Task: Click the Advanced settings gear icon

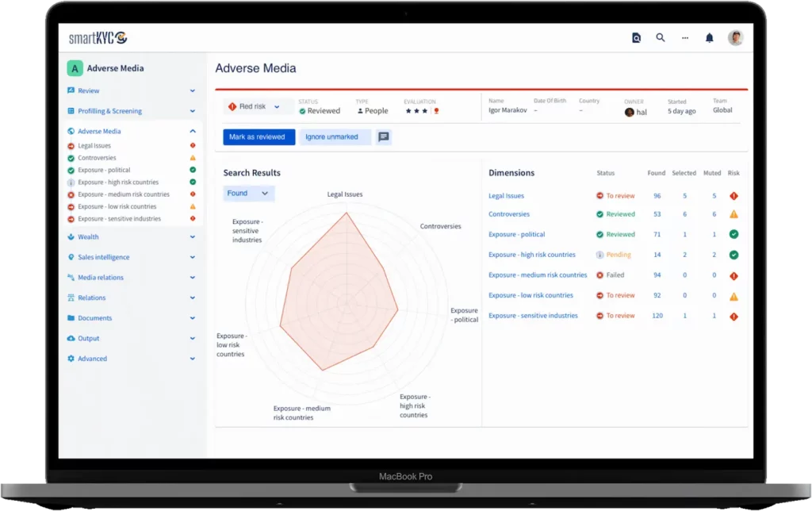Action: [x=73, y=359]
